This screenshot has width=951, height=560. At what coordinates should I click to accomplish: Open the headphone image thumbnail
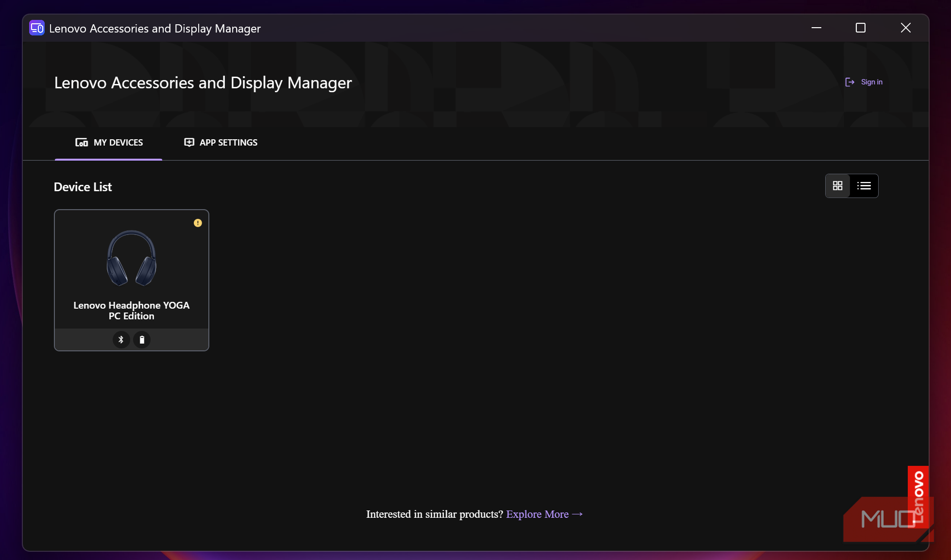(x=132, y=258)
